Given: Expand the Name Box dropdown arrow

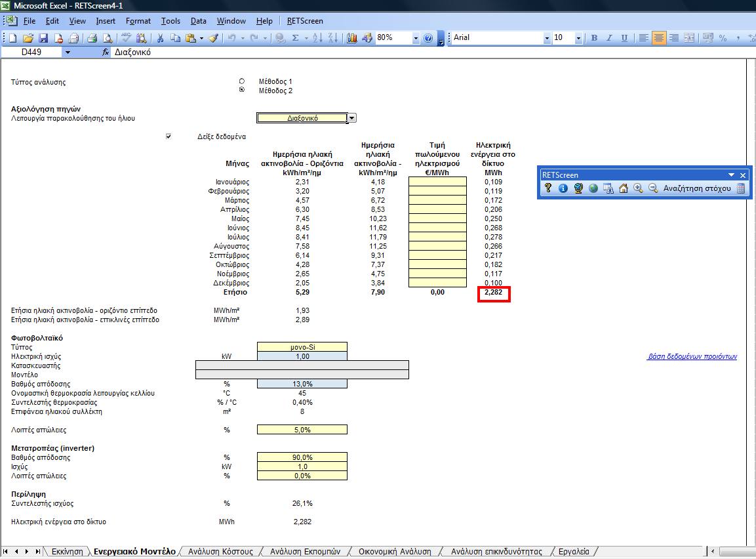Looking at the screenshot, I should 68,52.
